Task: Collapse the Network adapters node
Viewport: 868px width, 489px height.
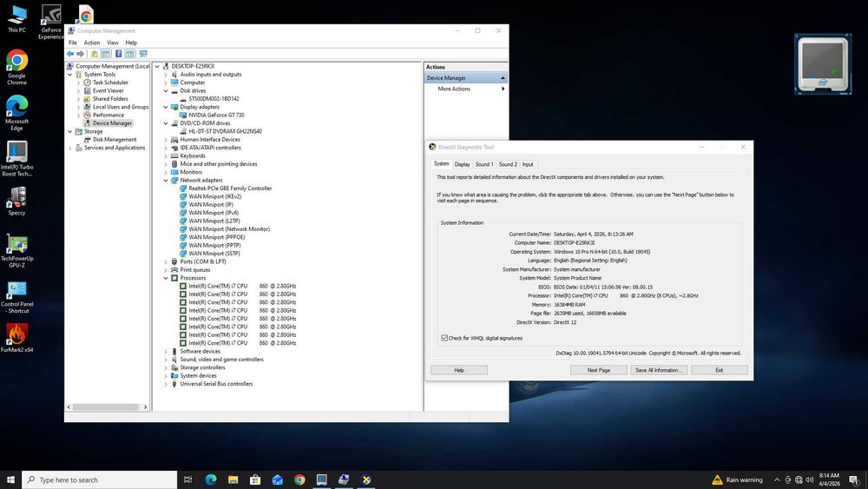Action: point(166,180)
